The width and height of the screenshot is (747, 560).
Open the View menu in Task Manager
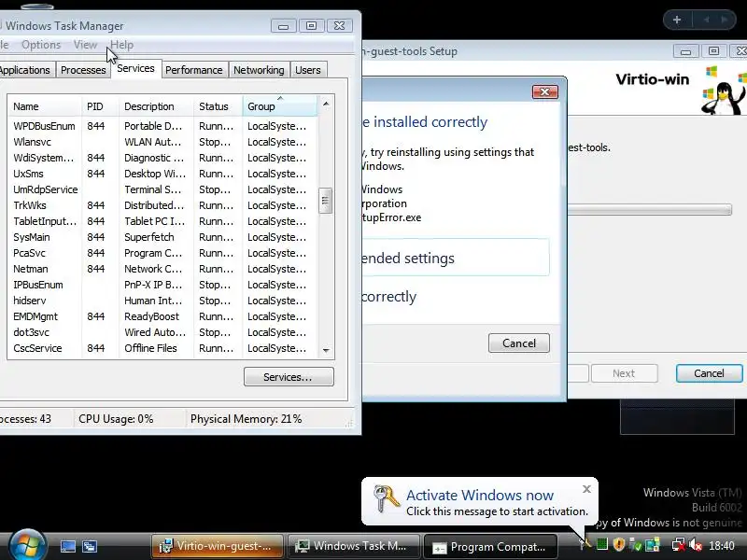[85, 45]
